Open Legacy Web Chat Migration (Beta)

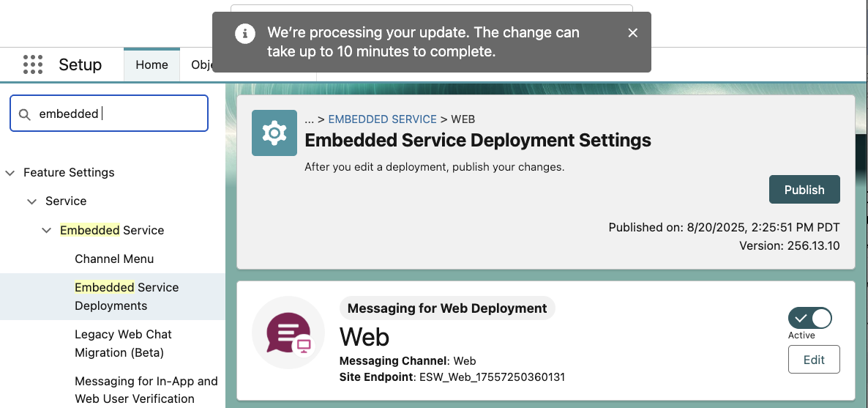pos(123,343)
